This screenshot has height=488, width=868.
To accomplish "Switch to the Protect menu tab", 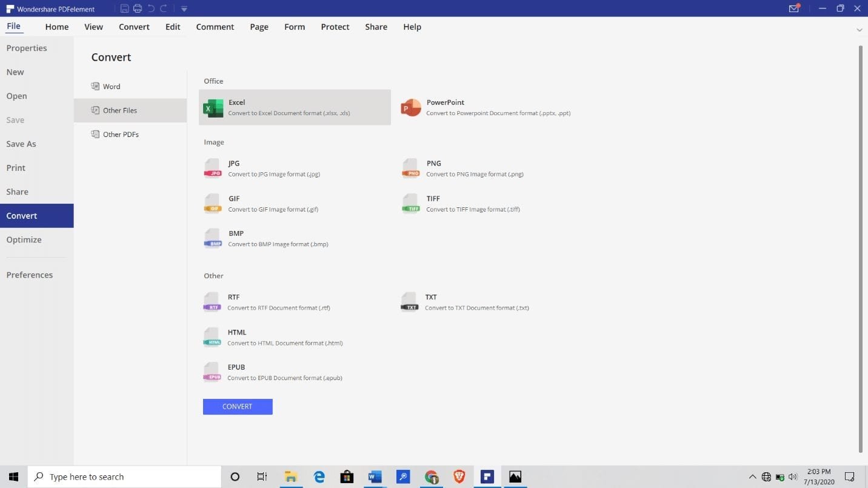I will [335, 27].
